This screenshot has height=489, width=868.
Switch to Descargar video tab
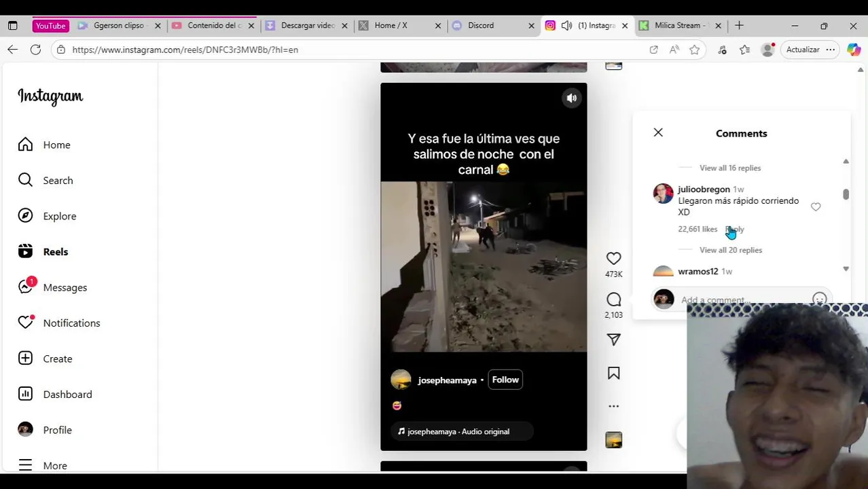[306, 25]
